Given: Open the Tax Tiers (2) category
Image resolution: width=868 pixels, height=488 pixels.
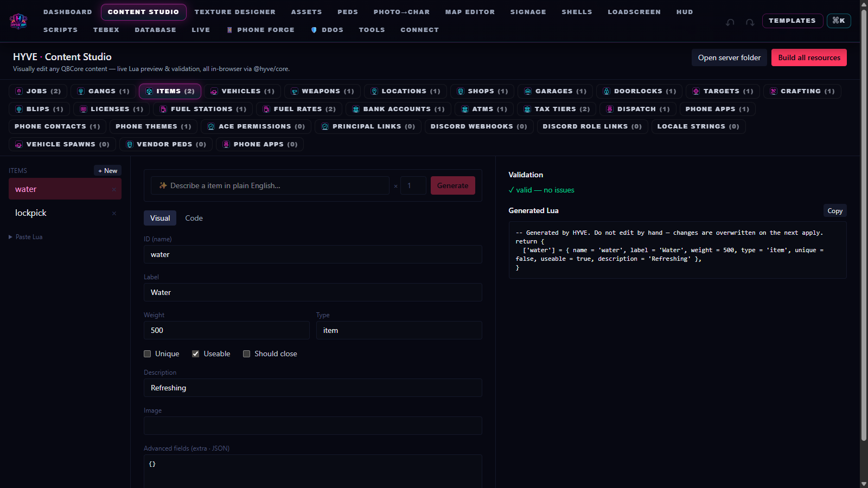Looking at the screenshot, I should pos(557,109).
